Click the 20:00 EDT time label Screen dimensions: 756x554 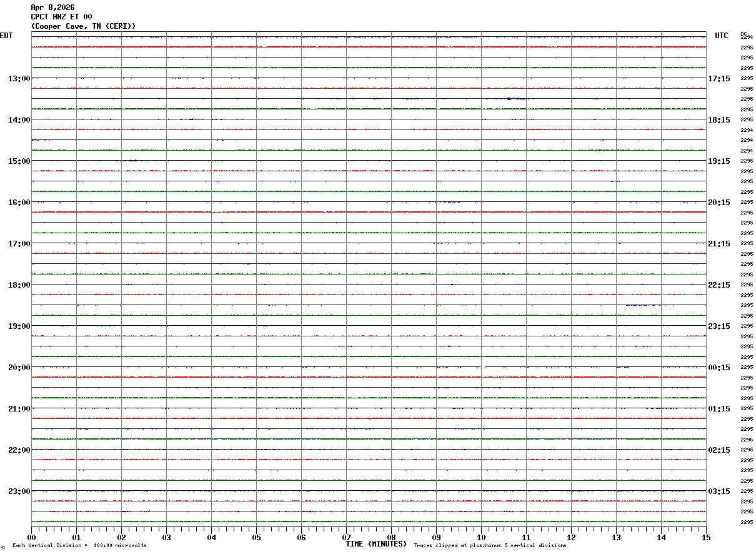(19, 368)
